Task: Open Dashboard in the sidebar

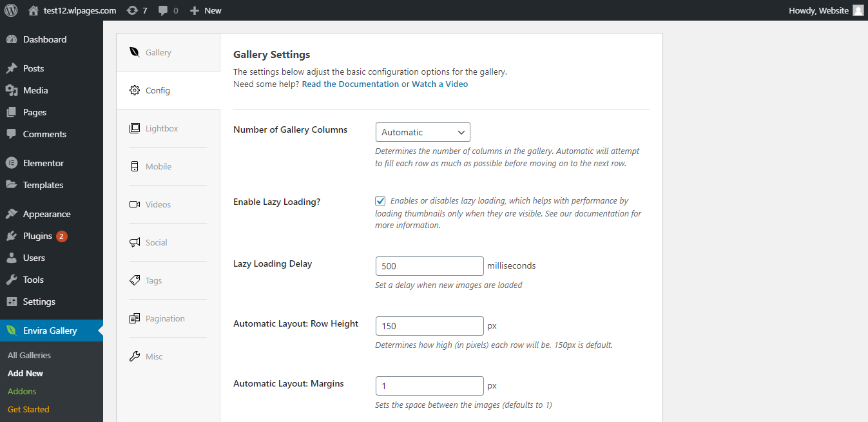Action: point(52,39)
